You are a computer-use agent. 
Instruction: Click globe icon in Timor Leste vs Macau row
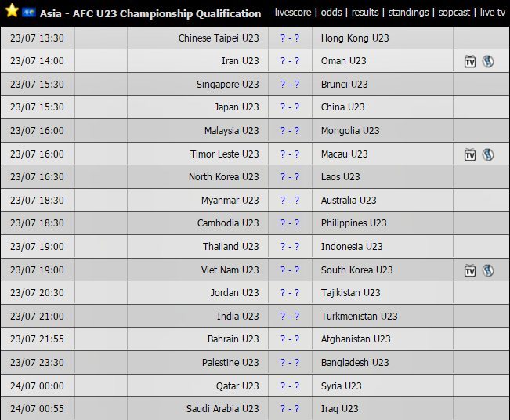(x=487, y=154)
